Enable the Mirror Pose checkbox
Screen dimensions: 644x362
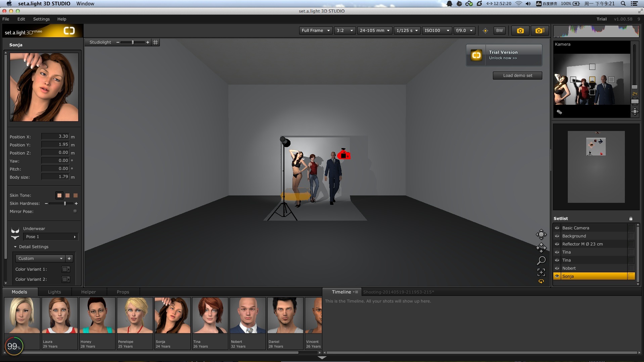(75, 211)
